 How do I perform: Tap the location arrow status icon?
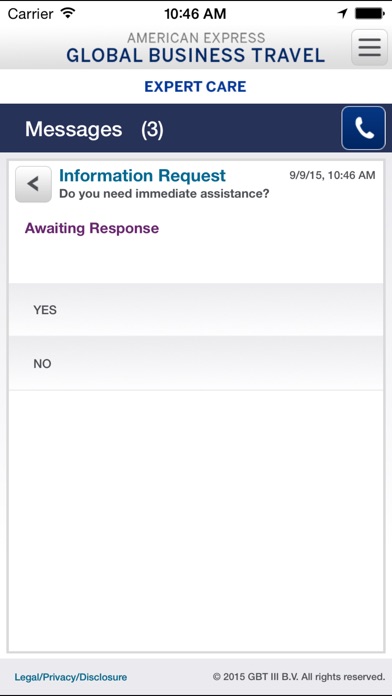(342, 13)
